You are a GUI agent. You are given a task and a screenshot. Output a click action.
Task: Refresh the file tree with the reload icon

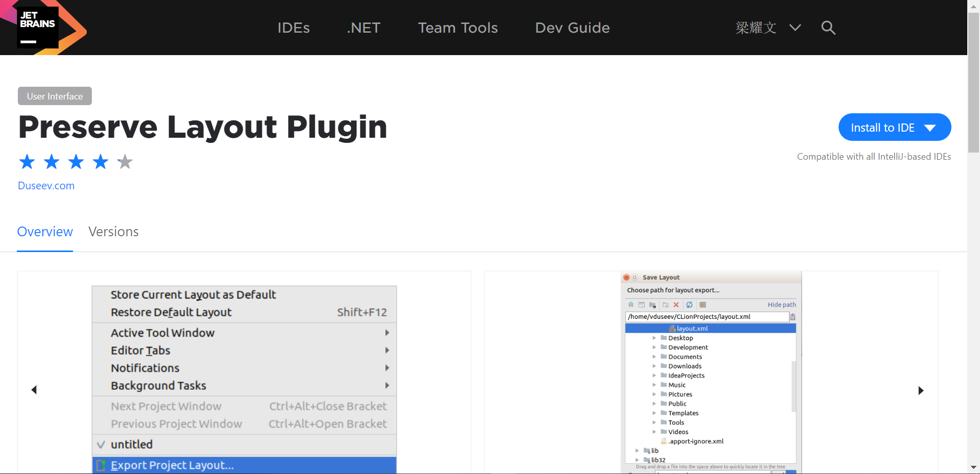[690, 305]
